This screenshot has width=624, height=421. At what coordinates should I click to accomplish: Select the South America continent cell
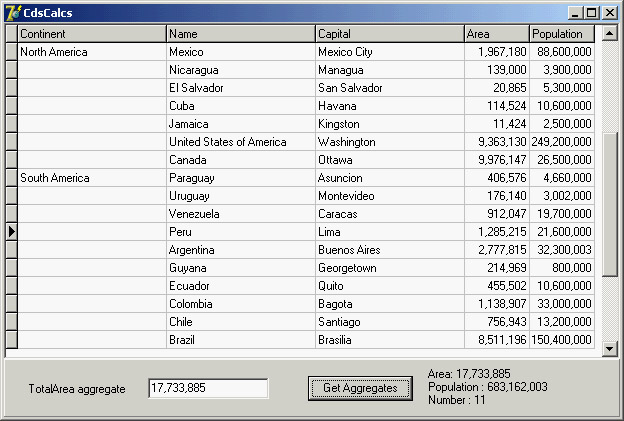92,178
